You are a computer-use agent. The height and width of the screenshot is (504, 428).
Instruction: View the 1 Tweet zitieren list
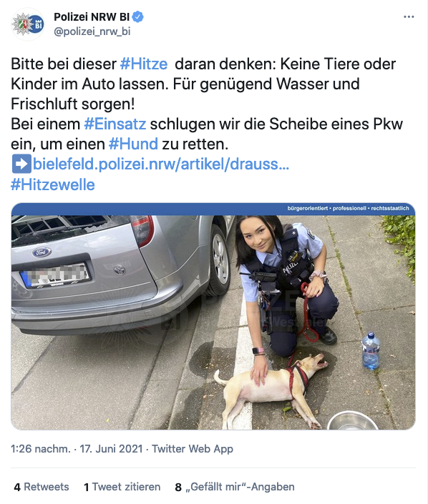tap(122, 487)
